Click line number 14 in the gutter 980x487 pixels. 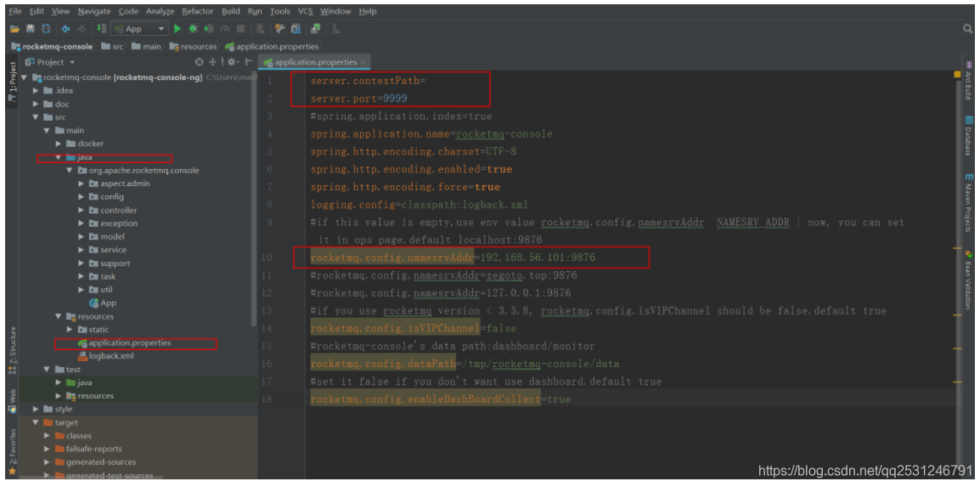click(267, 328)
